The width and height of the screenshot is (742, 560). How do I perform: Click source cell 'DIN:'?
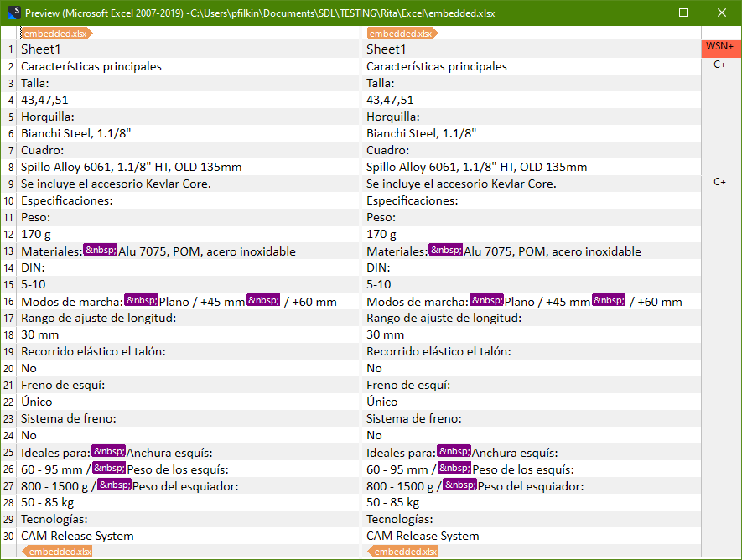(x=33, y=267)
